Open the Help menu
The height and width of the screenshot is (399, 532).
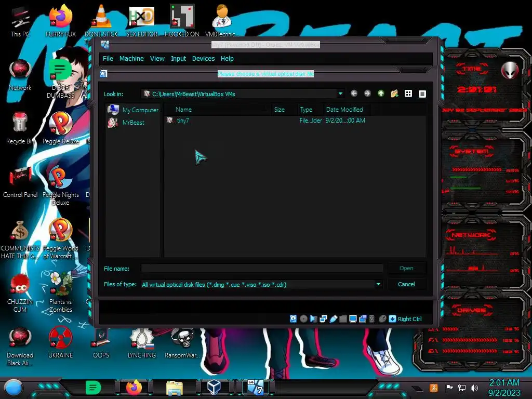[227, 58]
